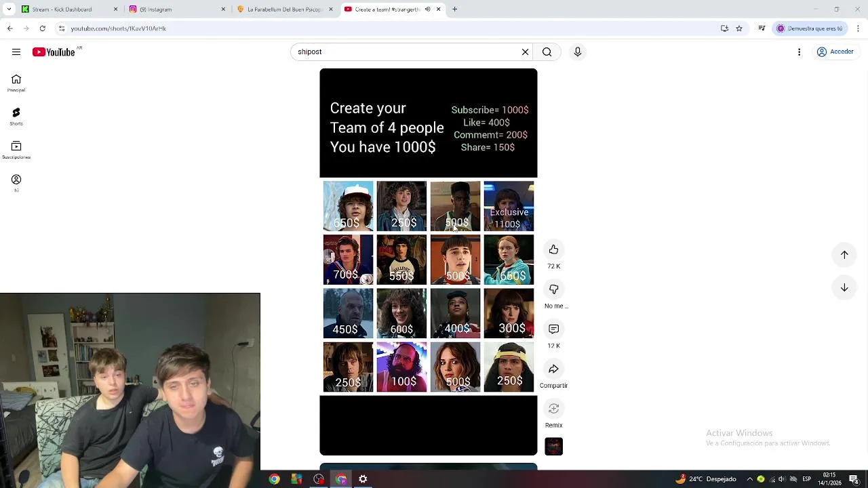Screen dimensions: 868x488
Task: Open Google Chrome from the taskbar
Action: [x=274, y=479]
